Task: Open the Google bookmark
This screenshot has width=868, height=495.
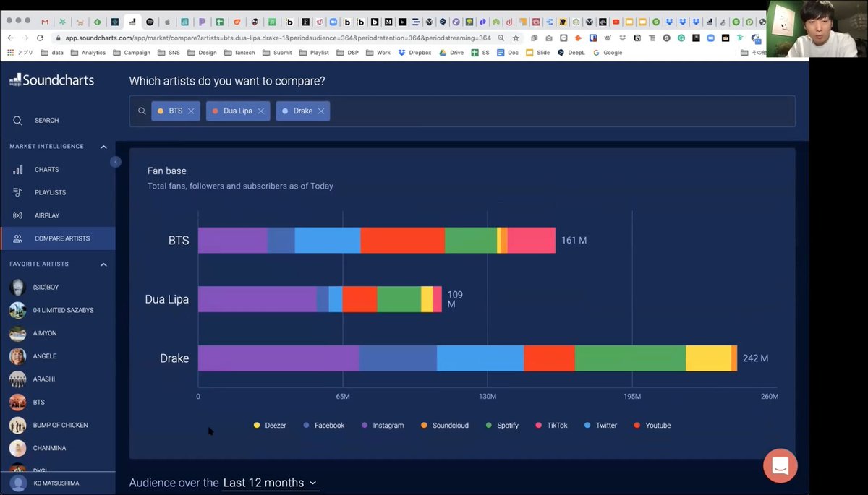Action: tap(608, 53)
